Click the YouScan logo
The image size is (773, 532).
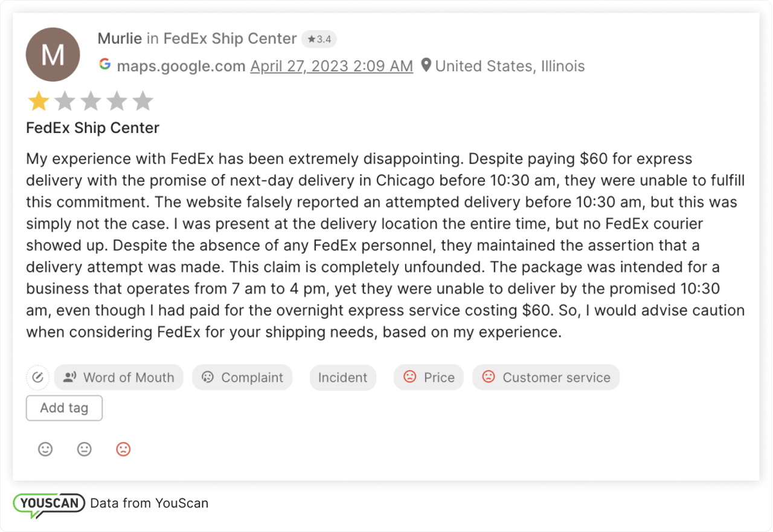pos(50,502)
